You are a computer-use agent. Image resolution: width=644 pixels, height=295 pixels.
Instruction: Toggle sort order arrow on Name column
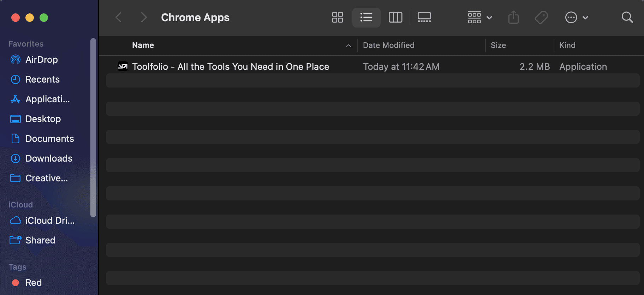point(348,46)
